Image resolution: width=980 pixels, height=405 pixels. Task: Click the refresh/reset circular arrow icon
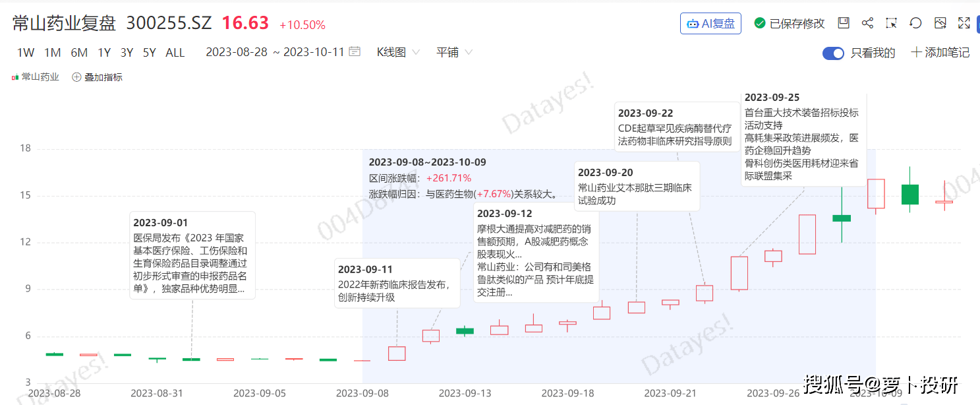pyautogui.click(x=915, y=23)
